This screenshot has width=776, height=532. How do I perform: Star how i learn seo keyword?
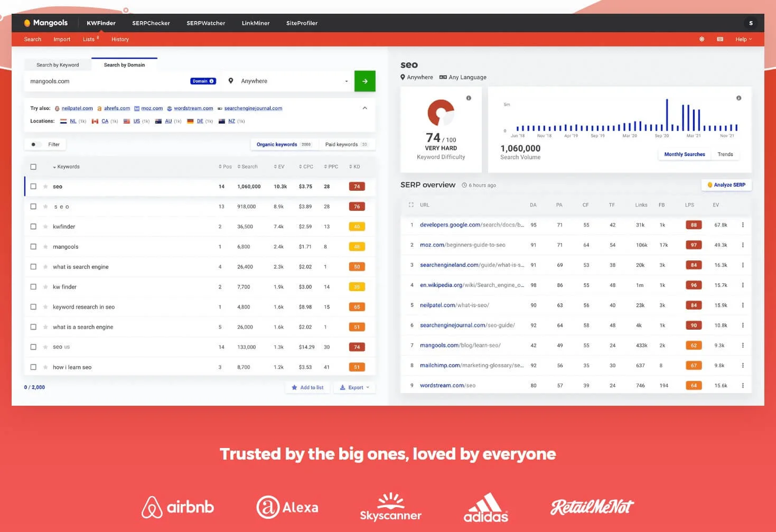[45, 367]
